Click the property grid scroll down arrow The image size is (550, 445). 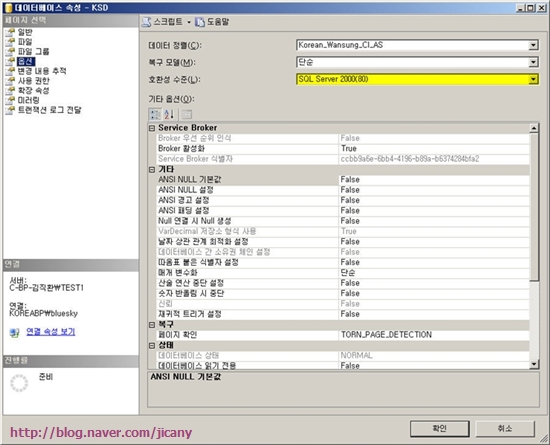(x=534, y=364)
